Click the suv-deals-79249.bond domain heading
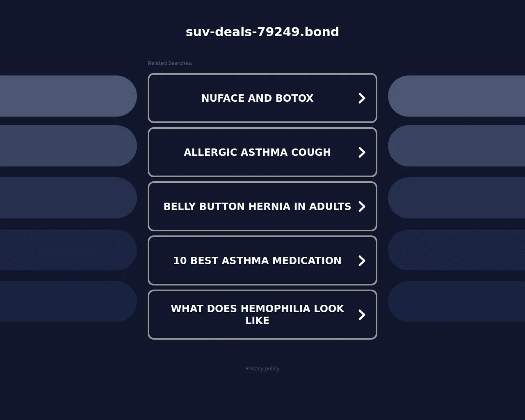 [x=262, y=32]
